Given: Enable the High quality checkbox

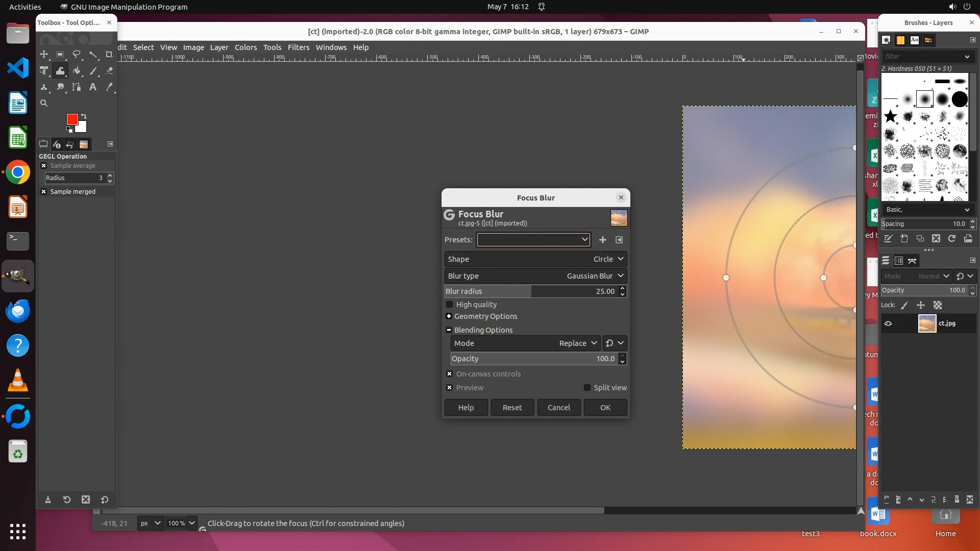Looking at the screenshot, I should [x=450, y=305].
